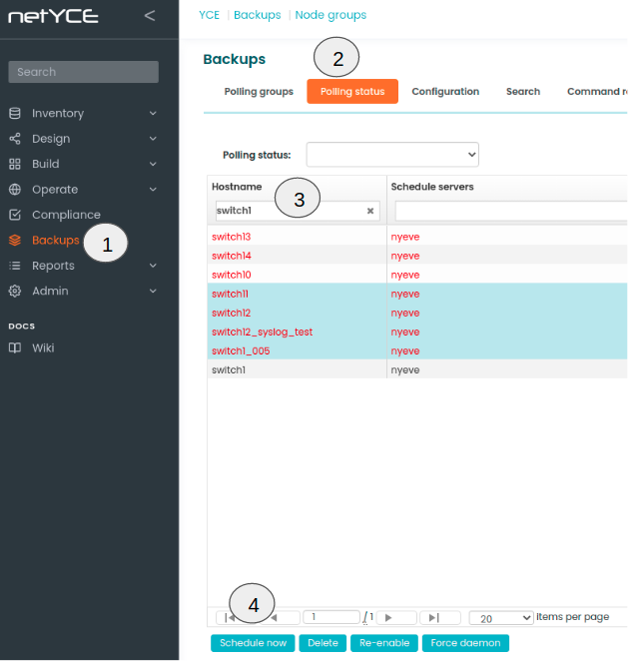Select the Polling status tab
The width and height of the screenshot is (644, 662).
tap(352, 91)
